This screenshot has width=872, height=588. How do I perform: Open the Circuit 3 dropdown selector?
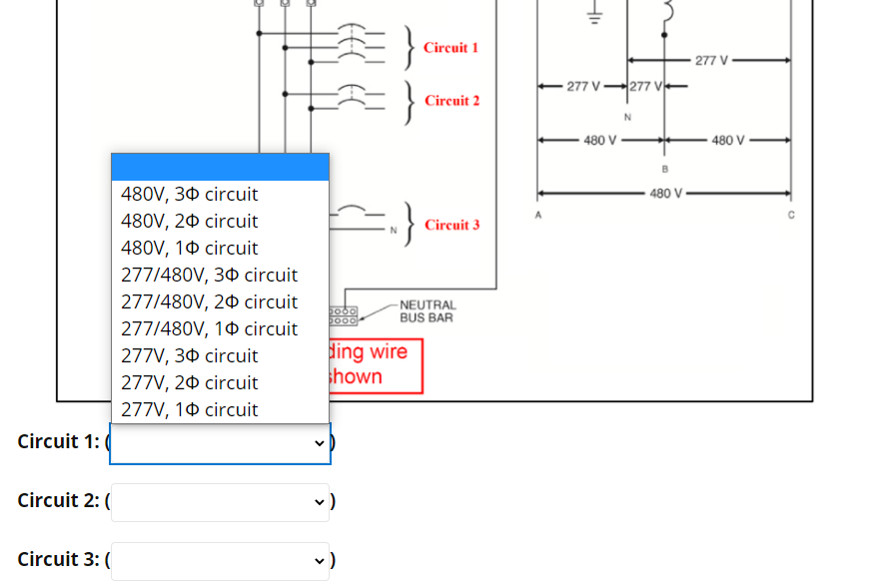tap(219, 560)
